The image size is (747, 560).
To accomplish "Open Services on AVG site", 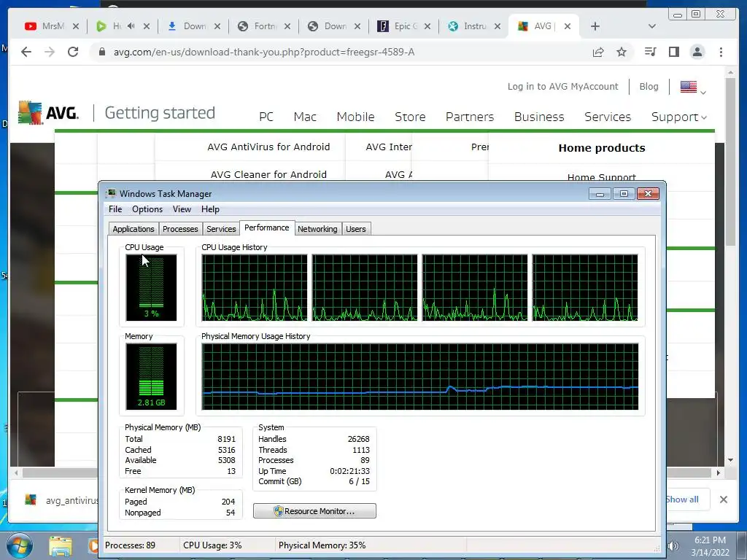I will [608, 117].
